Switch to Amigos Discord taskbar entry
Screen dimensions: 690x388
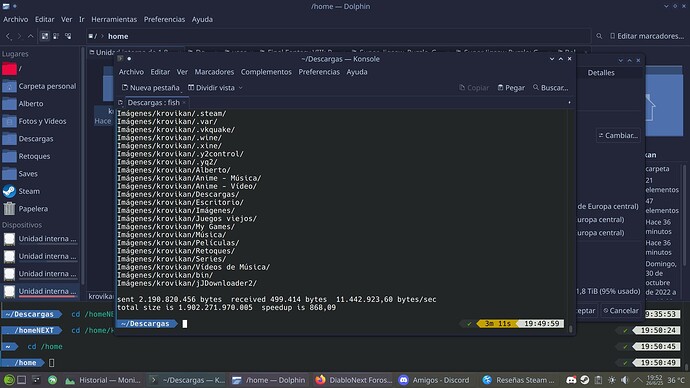click(434, 380)
